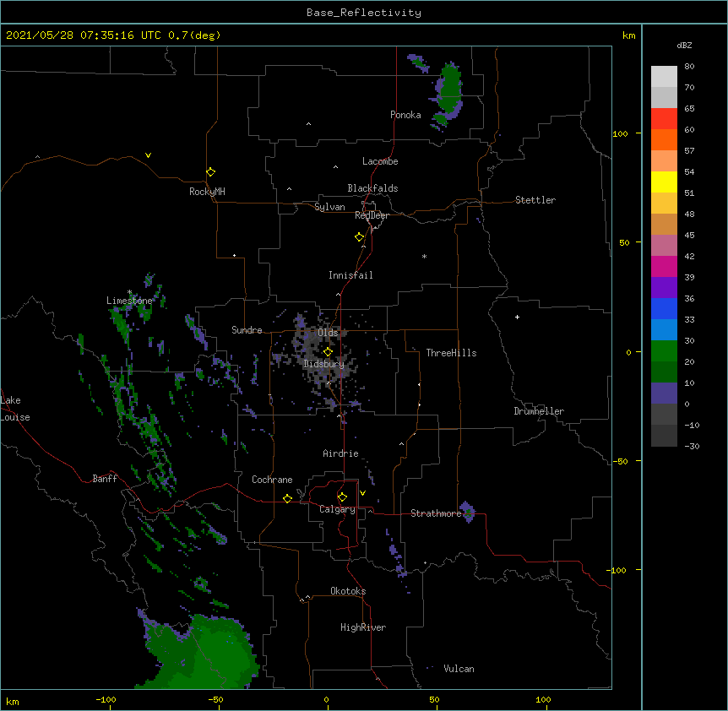This screenshot has height=711, width=728.
Task: Click the white asterisk above the Limestone label
Action: pyautogui.click(x=129, y=292)
